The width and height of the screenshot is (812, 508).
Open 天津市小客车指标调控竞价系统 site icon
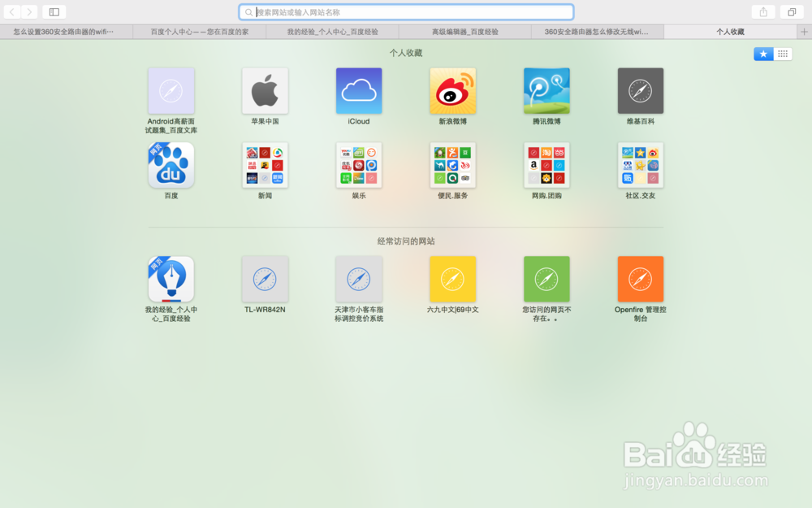359,279
